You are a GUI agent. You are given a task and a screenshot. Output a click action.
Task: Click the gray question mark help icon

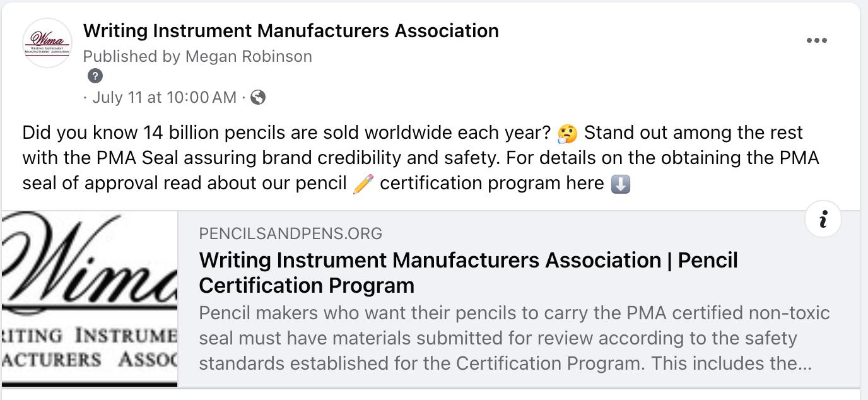click(x=95, y=76)
